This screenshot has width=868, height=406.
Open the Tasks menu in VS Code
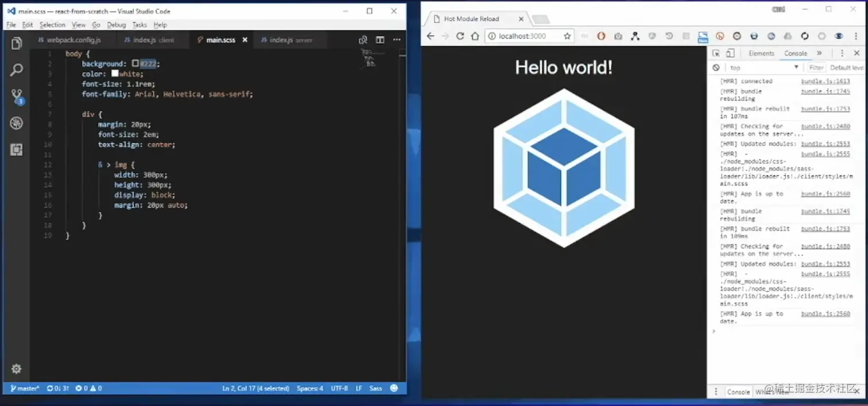point(139,25)
